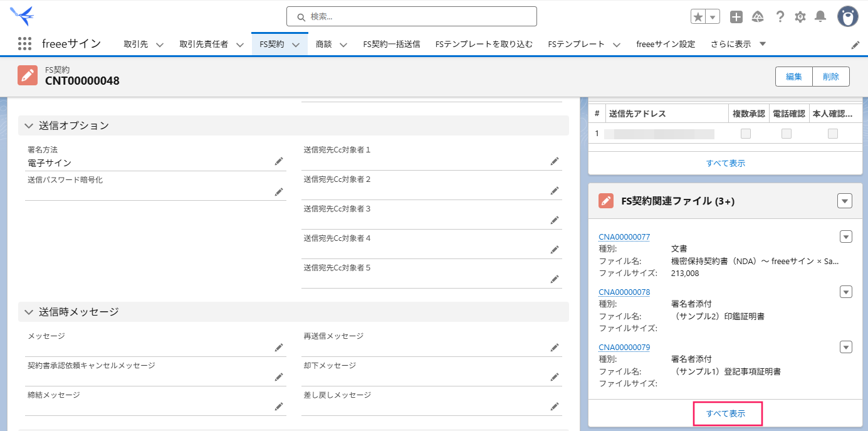
Task: Expand the さらに表示 navigation menu
Action: pyautogui.click(x=738, y=44)
